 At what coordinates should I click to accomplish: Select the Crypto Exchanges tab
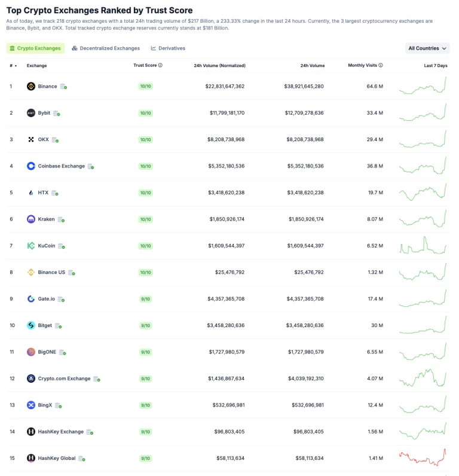coord(35,48)
